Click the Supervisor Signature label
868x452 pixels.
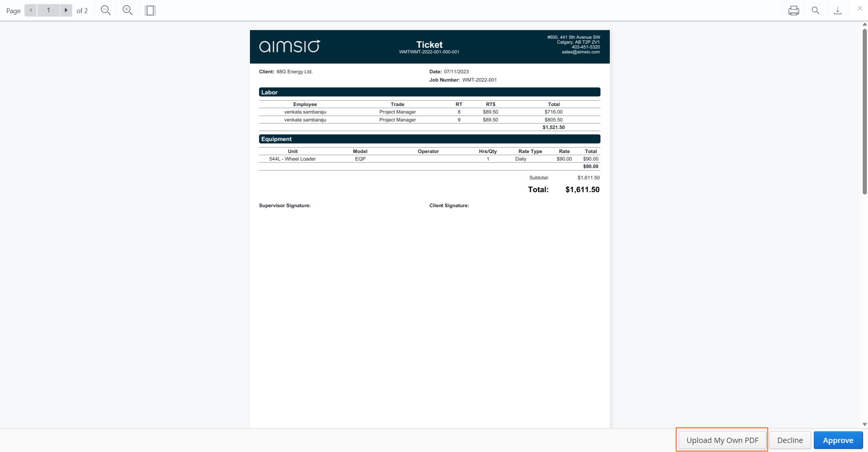tap(285, 205)
